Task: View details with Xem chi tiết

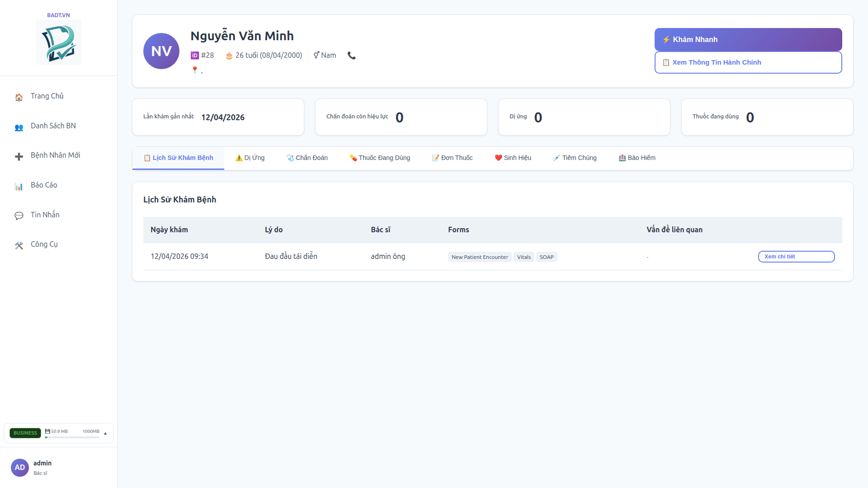Action: pos(796,257)
